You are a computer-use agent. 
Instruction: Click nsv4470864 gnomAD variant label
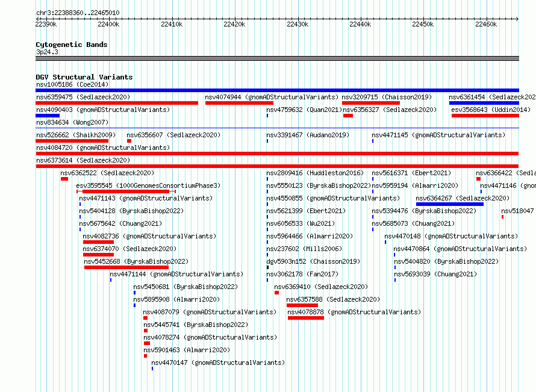point(460,249)
